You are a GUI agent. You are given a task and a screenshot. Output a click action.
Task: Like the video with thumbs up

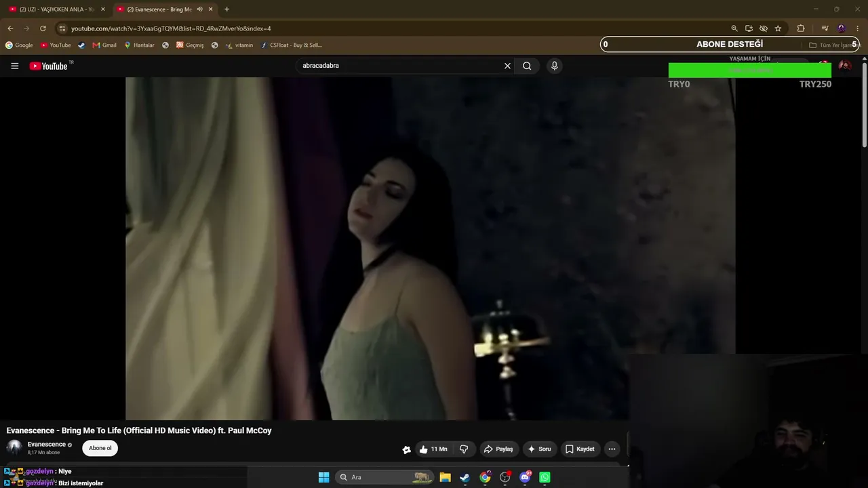pos(433,449)
